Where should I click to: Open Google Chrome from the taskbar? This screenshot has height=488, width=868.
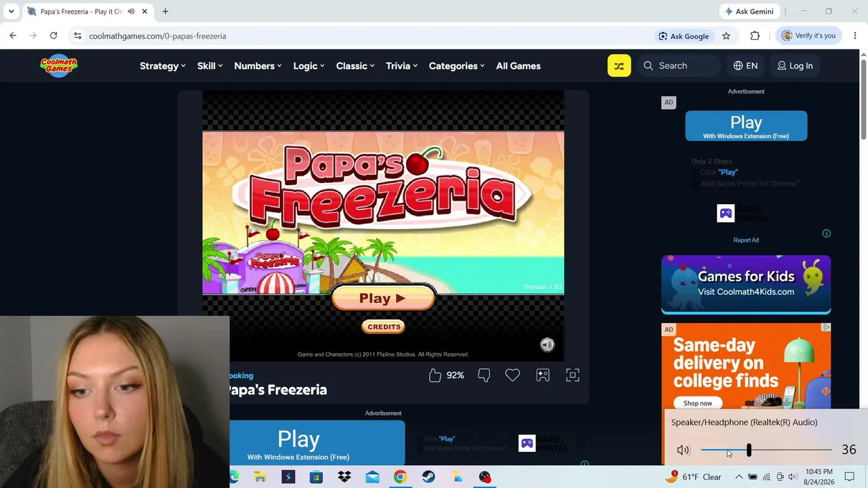click(x=400, y=477)
